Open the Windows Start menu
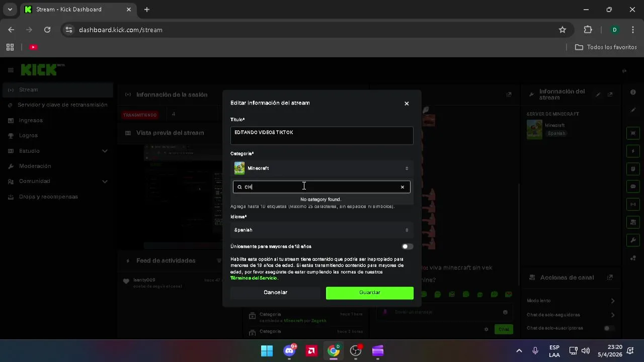The height and width of the screenshot is (362, 644). tap(267, 350)
